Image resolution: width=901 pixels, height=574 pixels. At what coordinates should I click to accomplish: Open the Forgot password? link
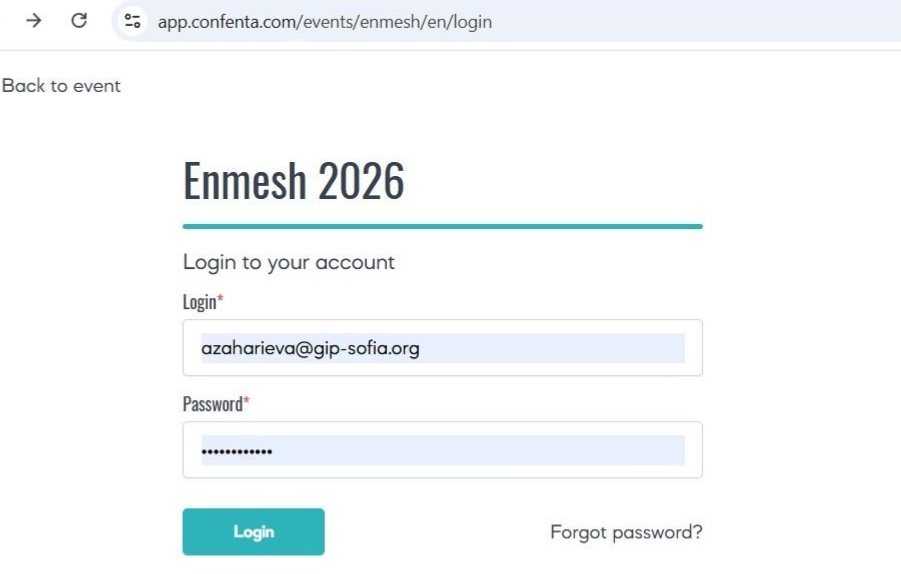click(x=626, y=532)
